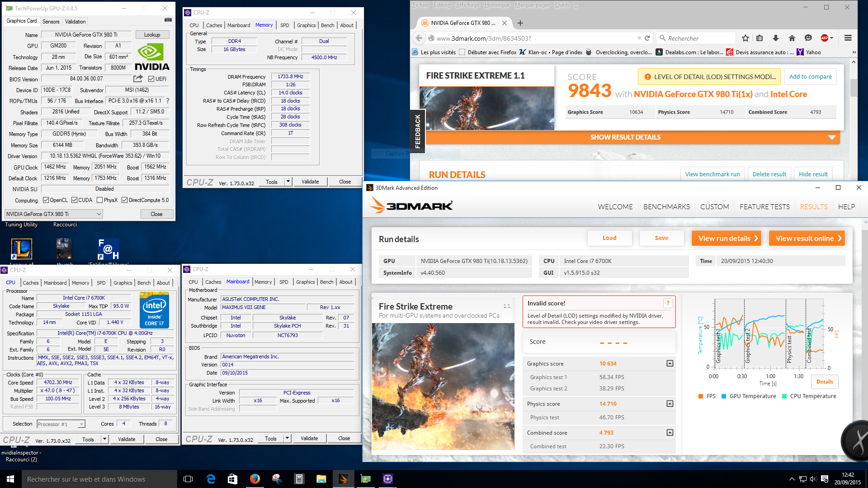Screen dimensions: 868x488
Task: Reload the 3dmark page in Firefox
Action: click(x=647, y=38)
